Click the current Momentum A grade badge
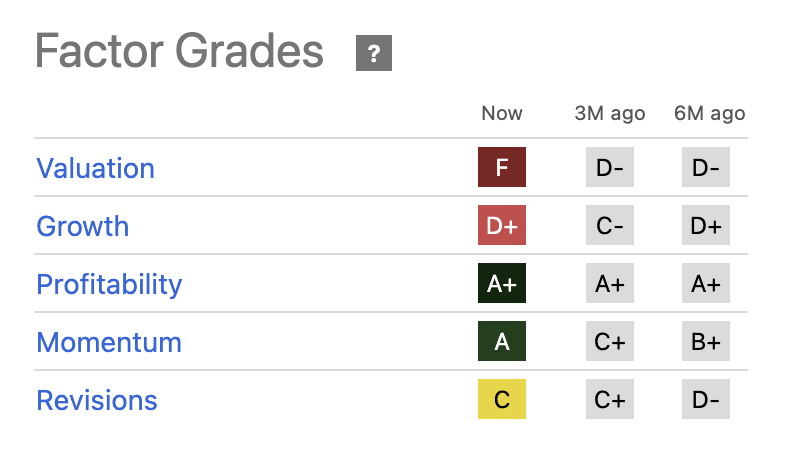The height and width of the screenshot is (458, 788). 502,341
